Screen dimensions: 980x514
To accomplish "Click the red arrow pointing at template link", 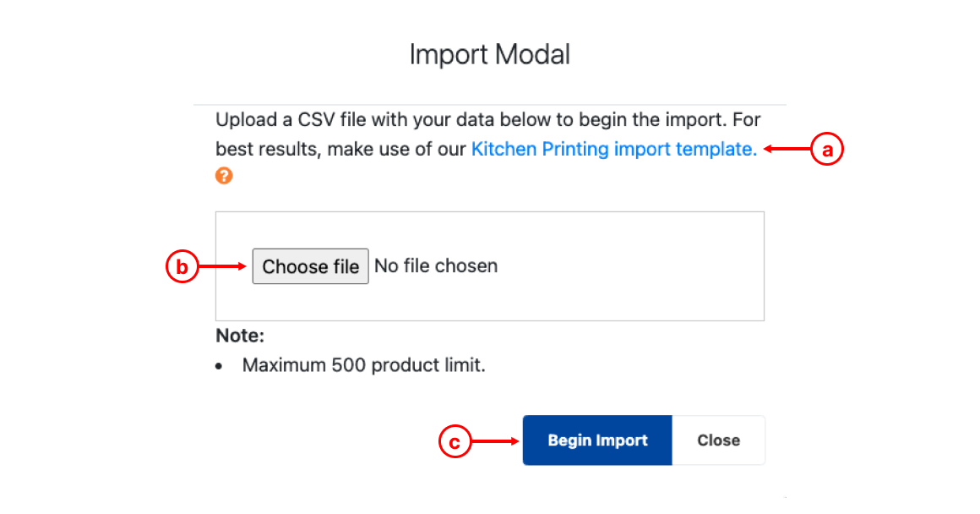I will (x=787, y=149).
